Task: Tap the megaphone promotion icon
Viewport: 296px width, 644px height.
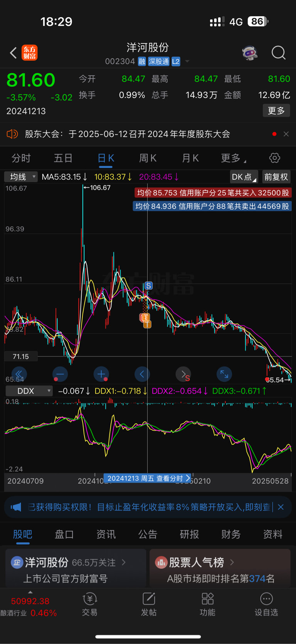Action: [16, 507]
